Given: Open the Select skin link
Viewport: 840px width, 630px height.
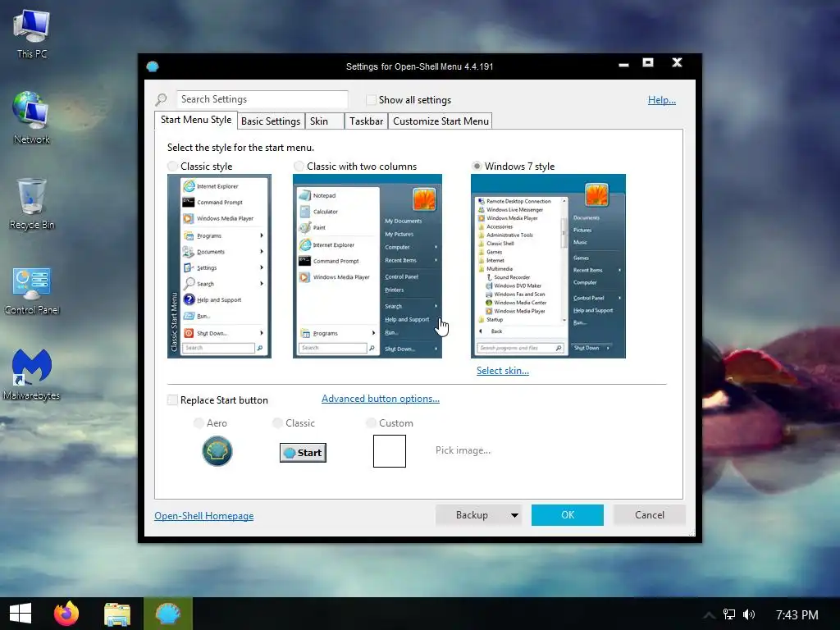Looking at the screenshot, I should pos(503,371).
